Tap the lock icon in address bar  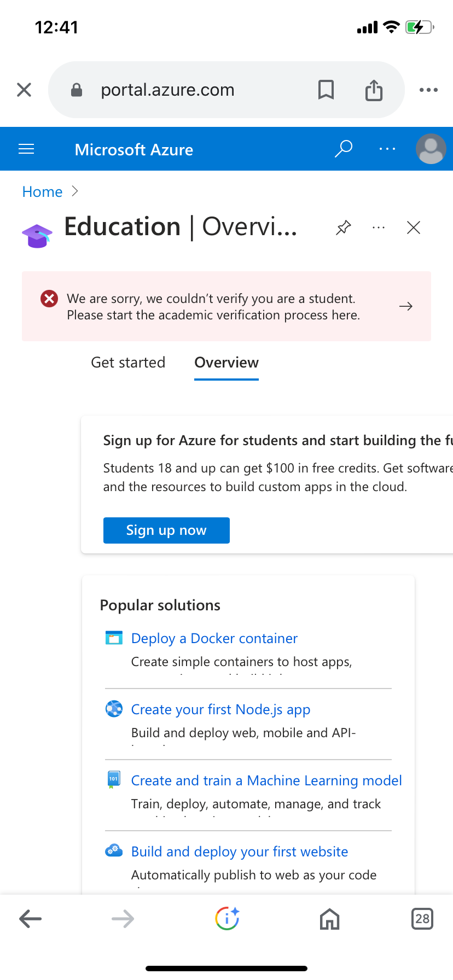tap(77, 90)
